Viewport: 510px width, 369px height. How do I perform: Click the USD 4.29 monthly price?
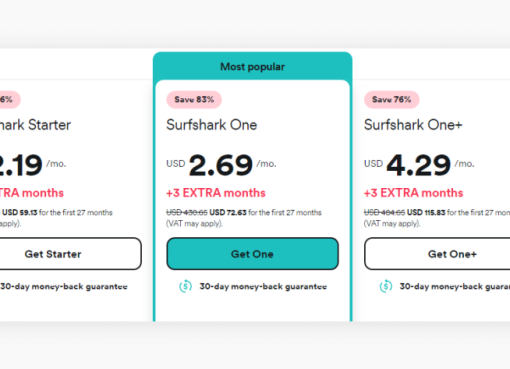click(419, 165)
